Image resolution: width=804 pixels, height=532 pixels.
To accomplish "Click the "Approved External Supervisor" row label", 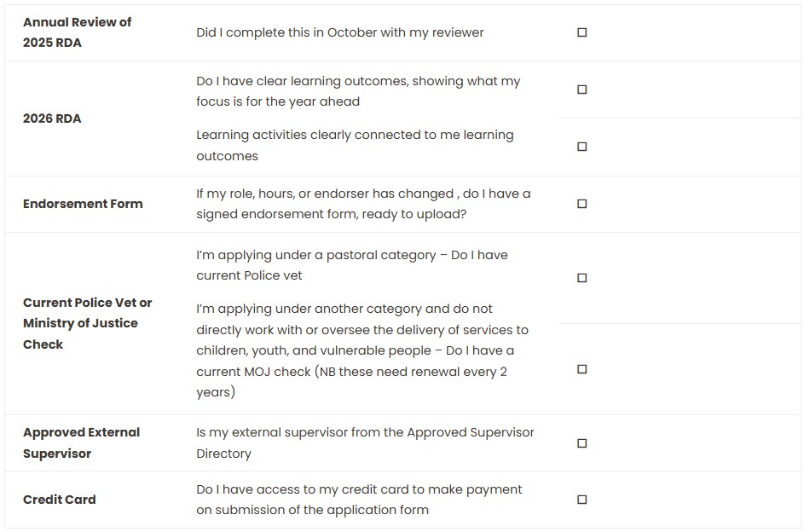I will pos(81,442).
